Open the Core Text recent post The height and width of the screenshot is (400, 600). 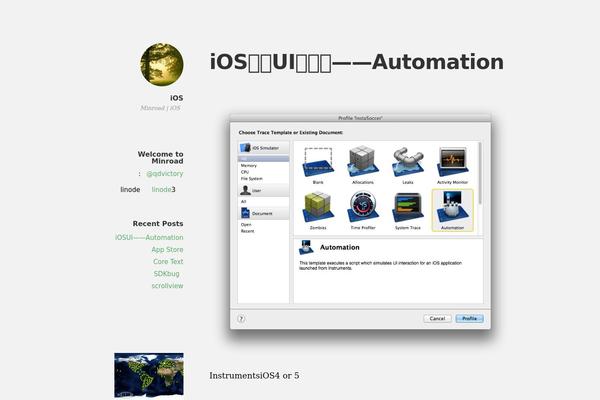168,262
